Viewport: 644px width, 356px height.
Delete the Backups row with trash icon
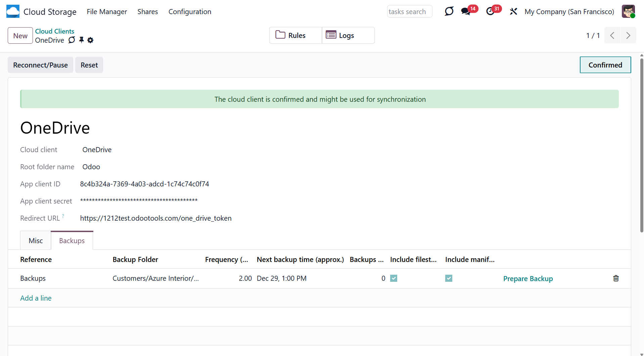point(616,278)
